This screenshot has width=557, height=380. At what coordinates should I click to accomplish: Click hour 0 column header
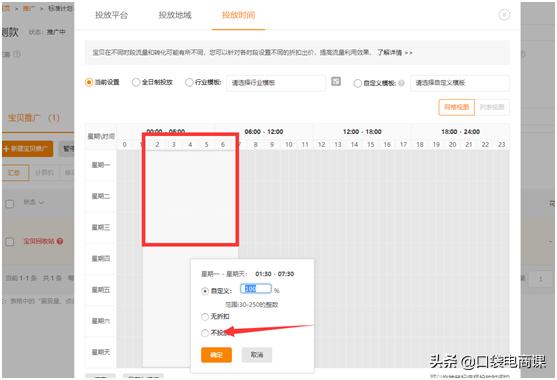point(124,145)
